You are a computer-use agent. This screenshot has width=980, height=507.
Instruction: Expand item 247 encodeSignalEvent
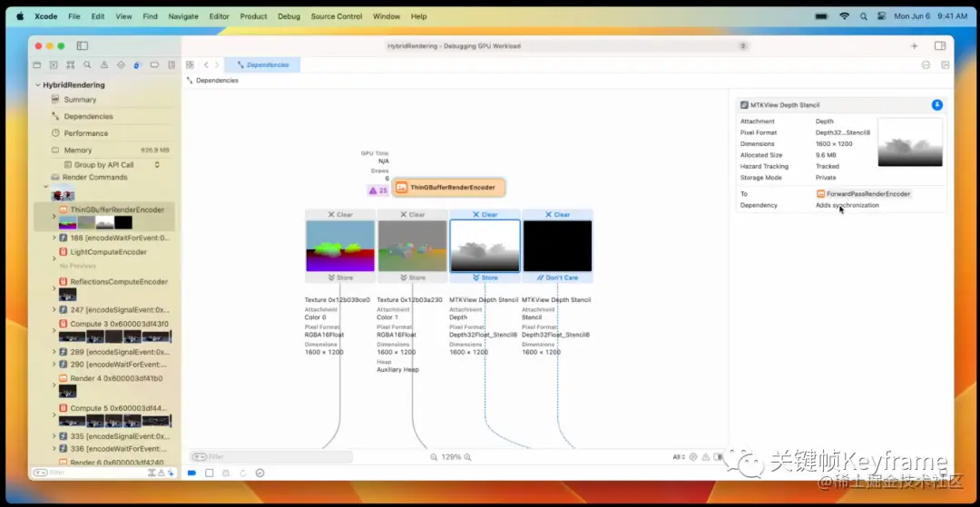click(54, 309)
